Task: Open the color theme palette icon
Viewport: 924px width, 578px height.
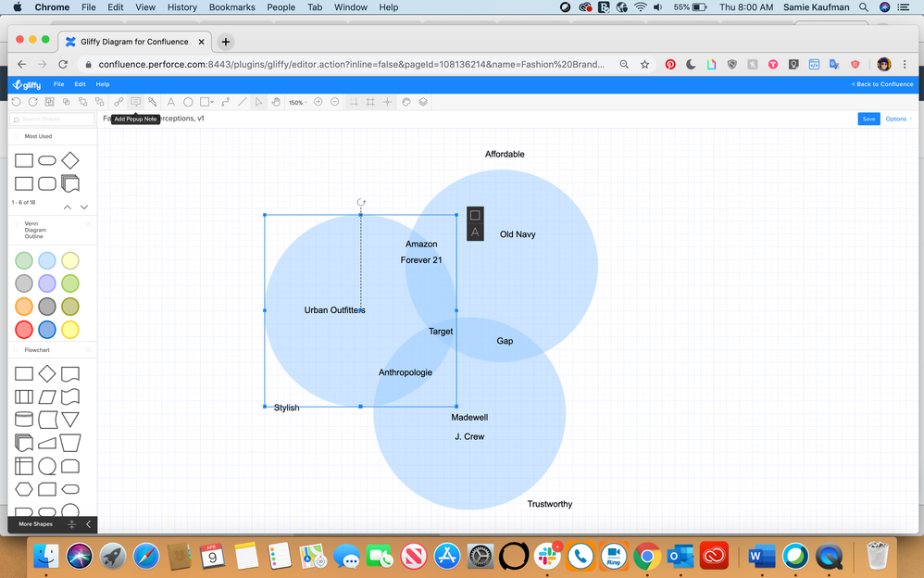Action: 406,102
